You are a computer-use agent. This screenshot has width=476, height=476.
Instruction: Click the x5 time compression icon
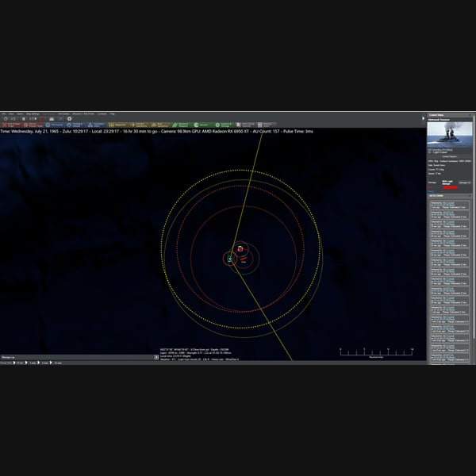(13, 119)
